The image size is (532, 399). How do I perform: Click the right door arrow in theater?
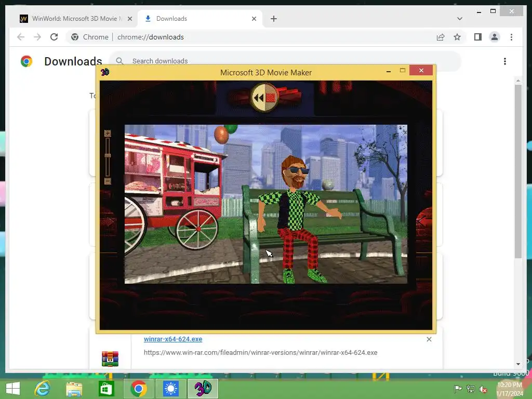tap(423, 221)
